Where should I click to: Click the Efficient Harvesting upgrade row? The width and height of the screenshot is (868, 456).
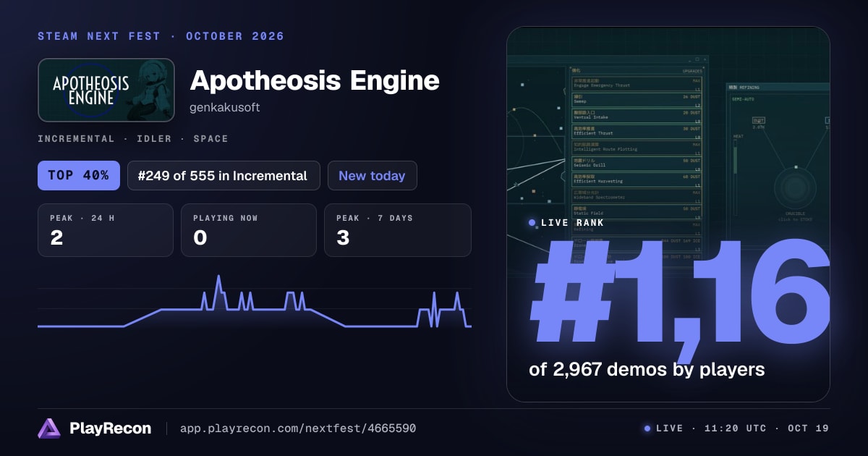click(x=637, y=179)
